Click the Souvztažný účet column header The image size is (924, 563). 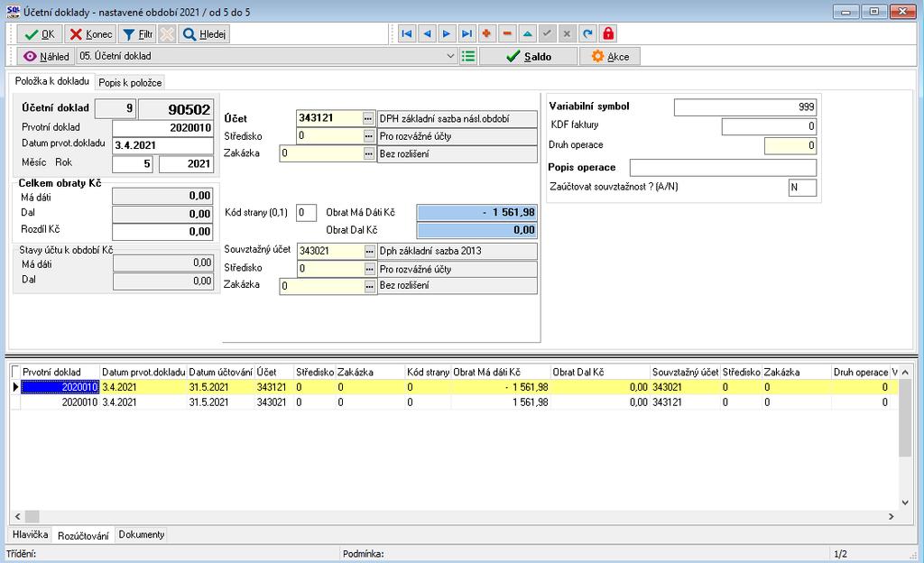click(686, 373)
